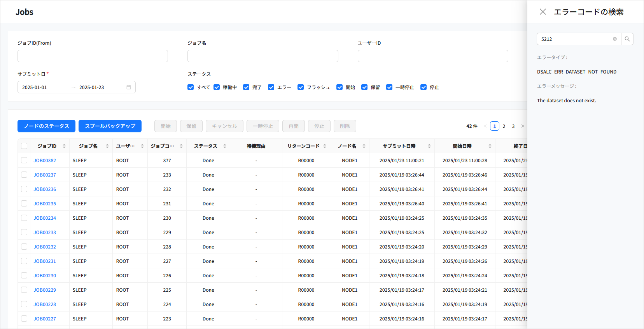Switch to page 3 of results

pyautogui.click(x=513, y=126)
